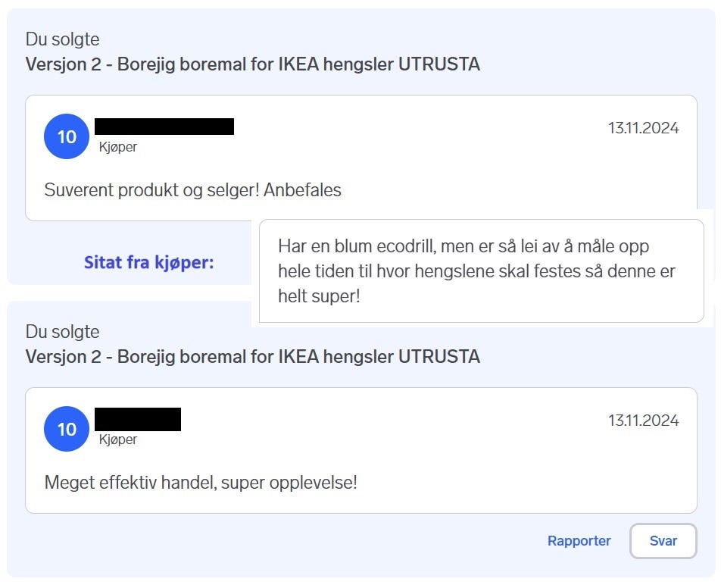721x588 pixels.
Task: Select the review text 'Meget effektiv handel, super opplevelse!'
Action: 201,483
